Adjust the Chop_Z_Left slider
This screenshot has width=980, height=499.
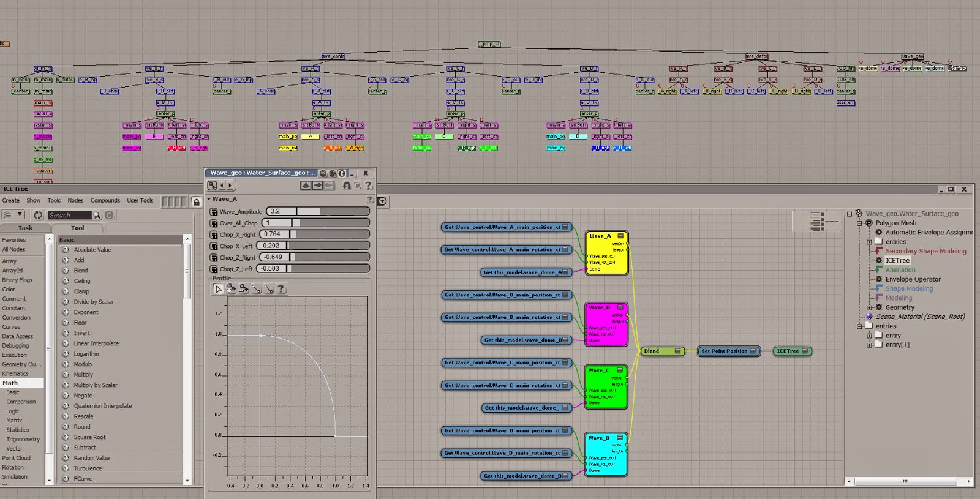point(328,268)
